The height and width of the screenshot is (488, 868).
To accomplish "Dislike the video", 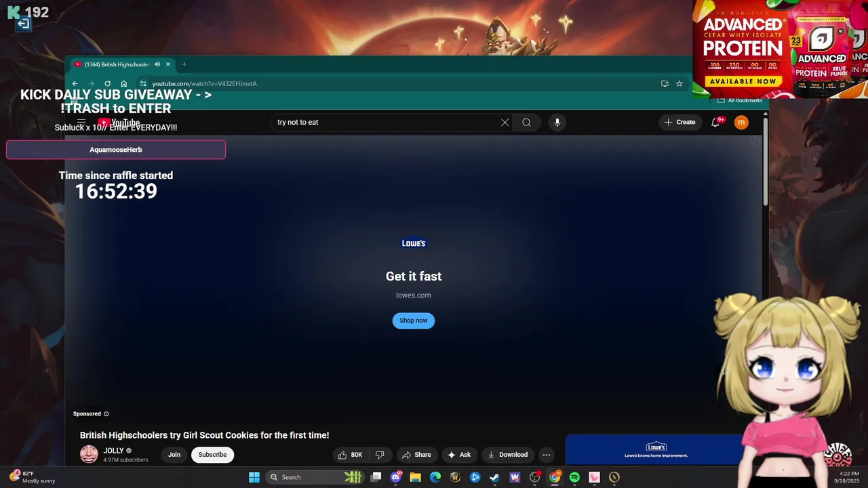I will tap(380, 455).
